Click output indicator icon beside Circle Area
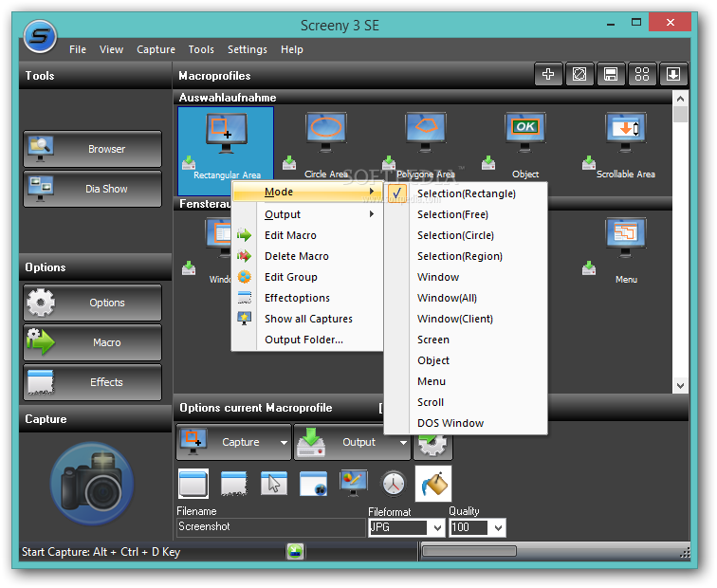This screenshot has height=588, width=717. [289, 163]
